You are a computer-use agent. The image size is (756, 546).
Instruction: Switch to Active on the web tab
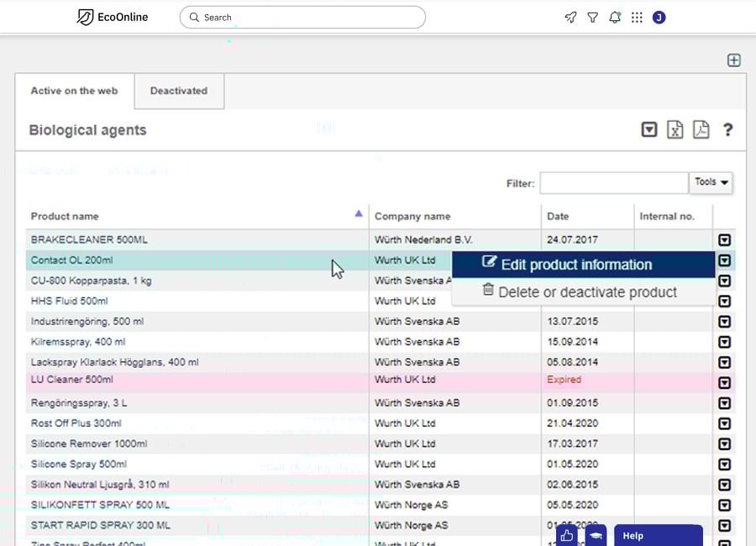[x=74, y=91]
